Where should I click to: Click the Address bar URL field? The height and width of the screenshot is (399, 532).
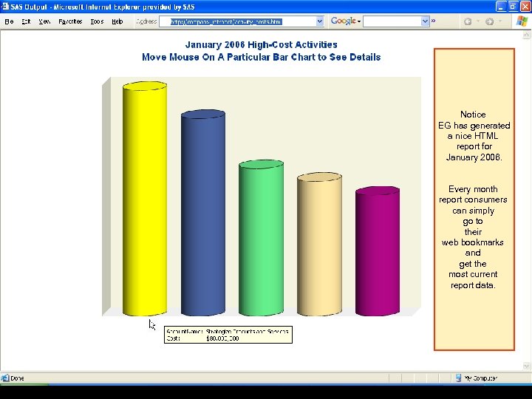238,21
